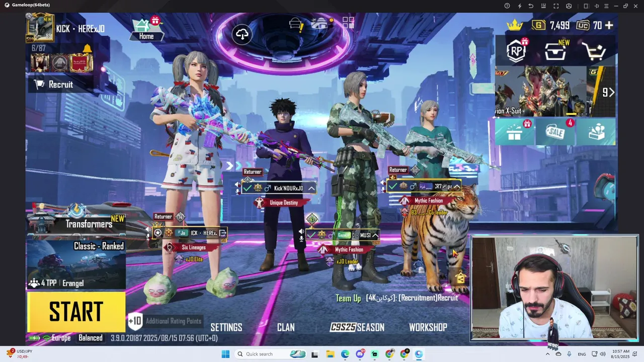Open WORKSHOP menu
This screenshot has height=362, width=644.
coord(428,327)
